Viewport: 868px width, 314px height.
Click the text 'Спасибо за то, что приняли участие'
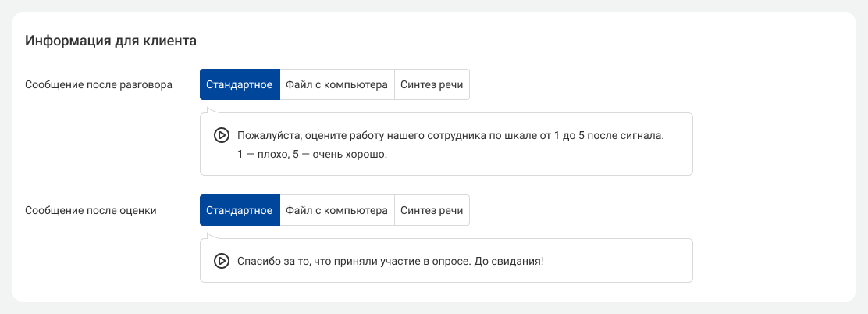[328, 261]
